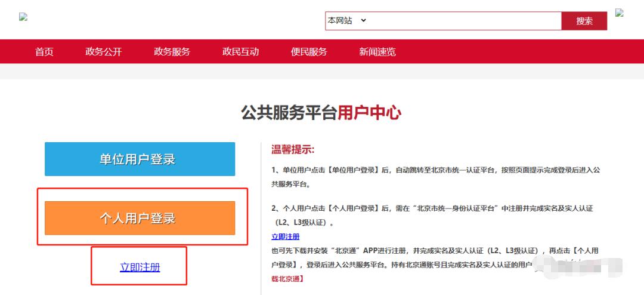Click the tip paragraph starting with 1、单位用户点击
This screenshot has height=295, width=644.
pos(436,177)
